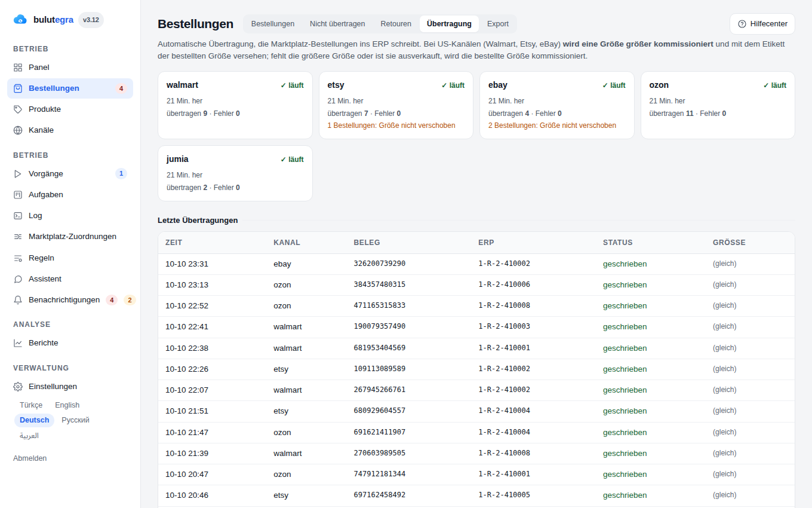The width and height of the screenshot is (812, 508).
Task: Select the Export tab
Action: 498,24
